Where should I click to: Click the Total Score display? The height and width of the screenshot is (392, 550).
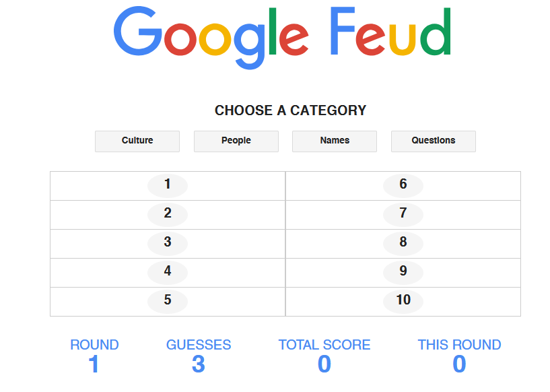pos(324,364)
